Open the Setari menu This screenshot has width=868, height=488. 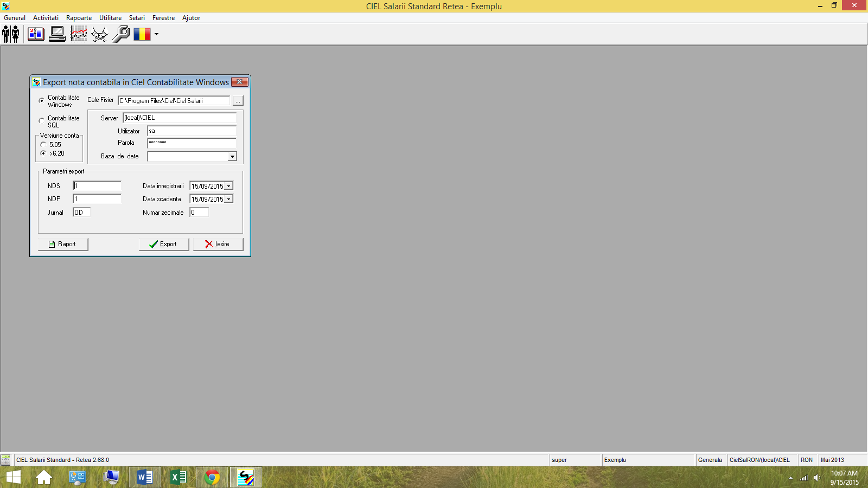pos(137,18)
